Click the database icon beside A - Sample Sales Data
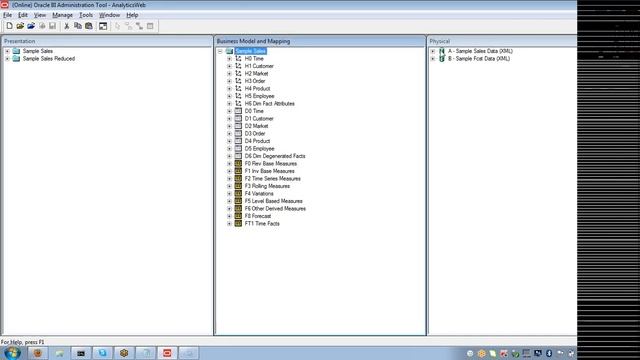 442,51
